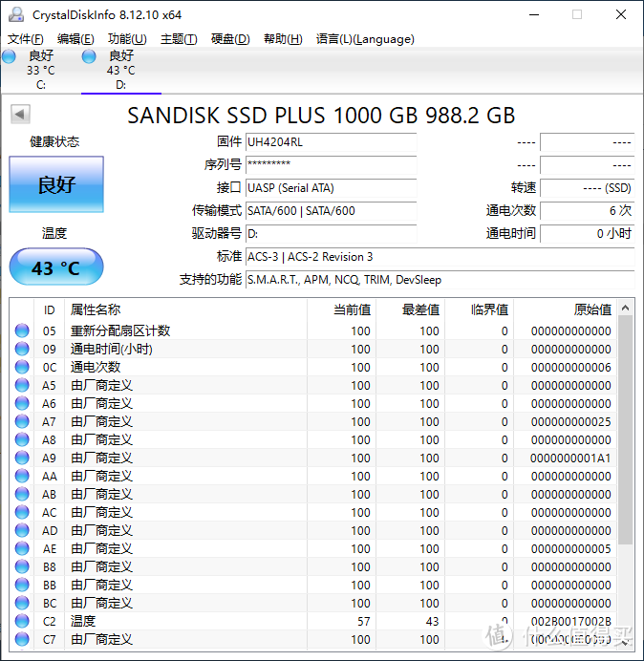The width and height of the screenshot is (644, 661).
Task: Open the 帮助(H) menu
Action: [283, 39]
